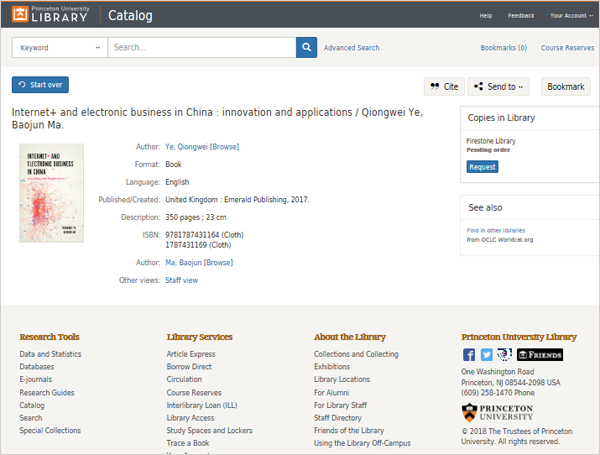Open Circulation link
The image size is (600, 455).
184,379
